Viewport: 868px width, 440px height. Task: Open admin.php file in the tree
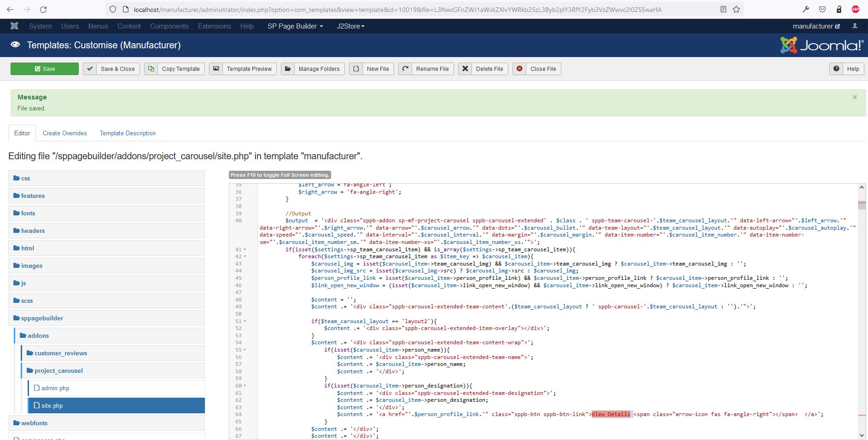(55, 388)
